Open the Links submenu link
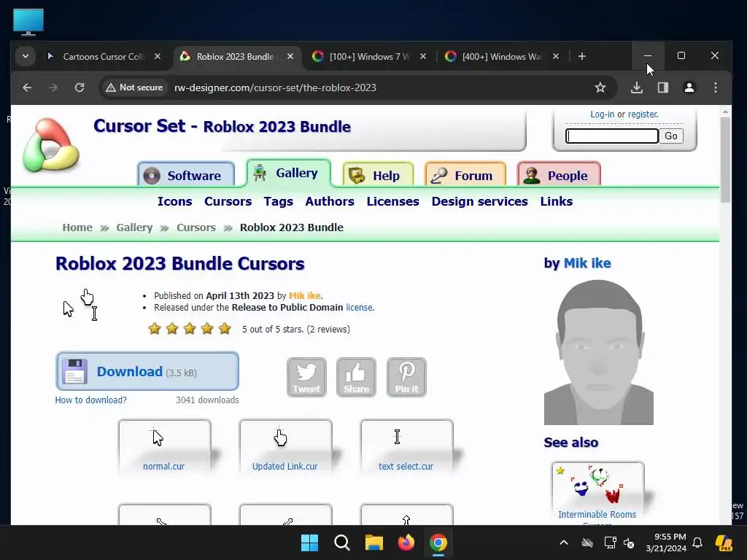This screenshot has width=747, height=560. tap(556, 201)
